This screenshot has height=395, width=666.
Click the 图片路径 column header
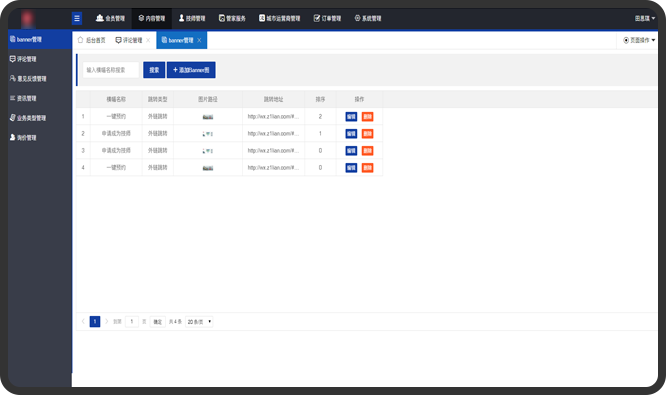click(208, 99)
